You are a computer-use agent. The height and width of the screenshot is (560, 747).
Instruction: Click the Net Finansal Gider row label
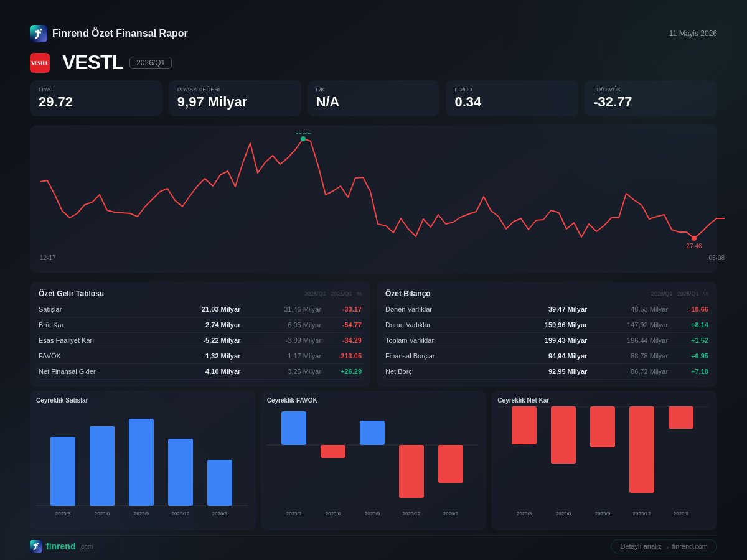pyautogui.click(x=67, y=371)
